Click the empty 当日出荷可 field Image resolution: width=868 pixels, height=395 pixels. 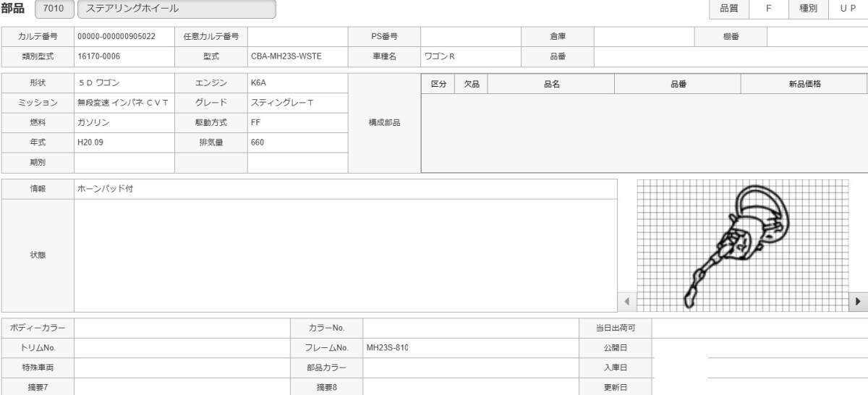click(x=759, y=328)
